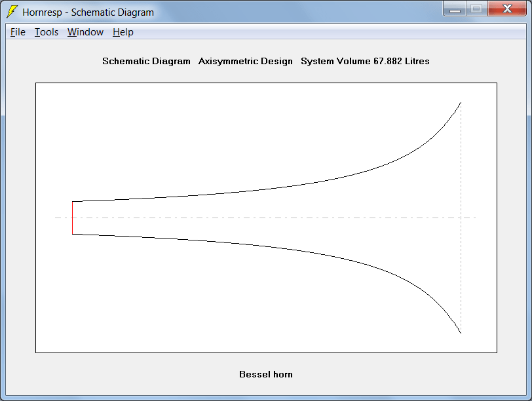This screenshot has height=401, width=532.
Task: Click the dotted mouth line of the horn
Action: (x=461, y=218)
